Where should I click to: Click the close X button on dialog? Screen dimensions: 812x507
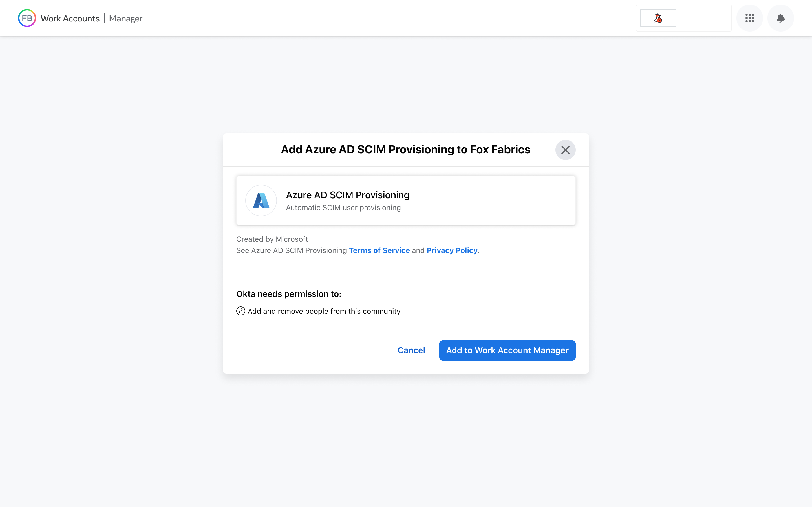[x=565, y=150]
